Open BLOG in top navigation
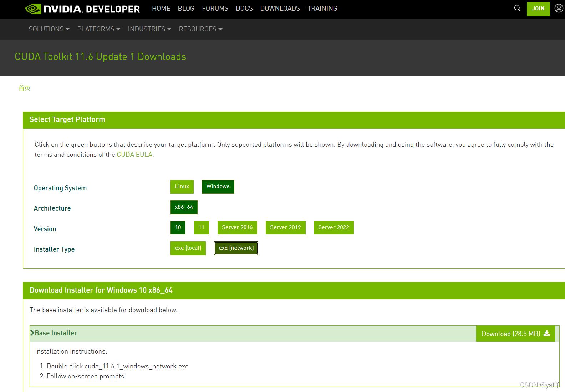 [186, 9]
